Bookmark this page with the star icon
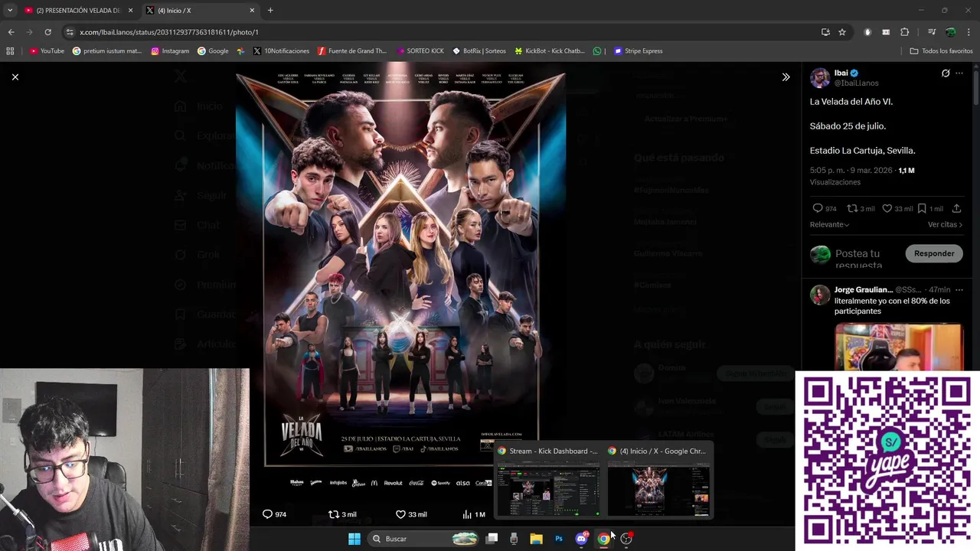 coord(842,32)
